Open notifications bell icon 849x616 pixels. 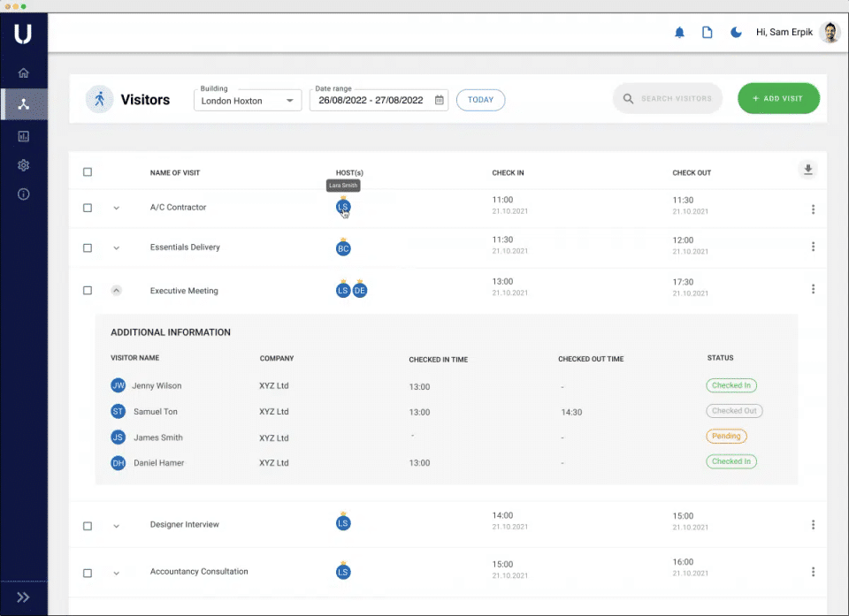[x=679, y=33]
